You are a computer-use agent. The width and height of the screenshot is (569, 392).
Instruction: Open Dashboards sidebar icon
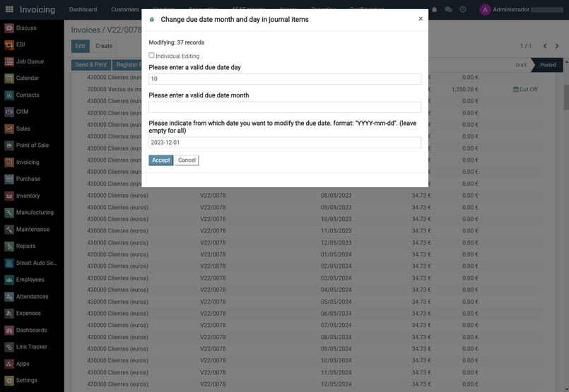pyautogui.click(x=9, y=330)
